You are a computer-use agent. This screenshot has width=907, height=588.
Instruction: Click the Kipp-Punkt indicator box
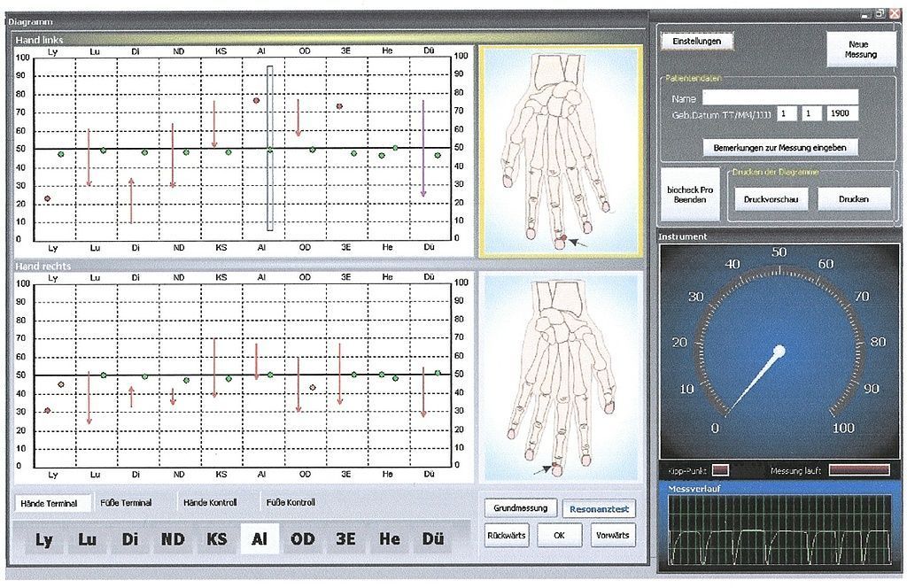click(720, 470)
